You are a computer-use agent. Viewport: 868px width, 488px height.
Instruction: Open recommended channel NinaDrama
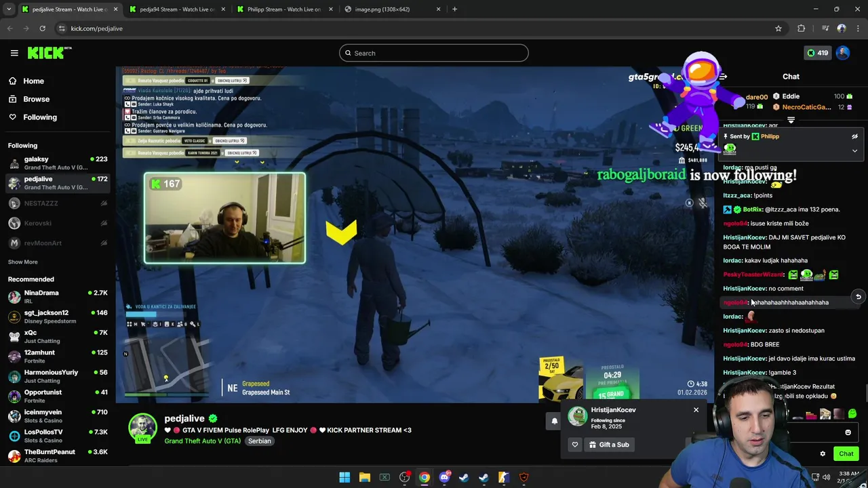(x=58, y=297)
